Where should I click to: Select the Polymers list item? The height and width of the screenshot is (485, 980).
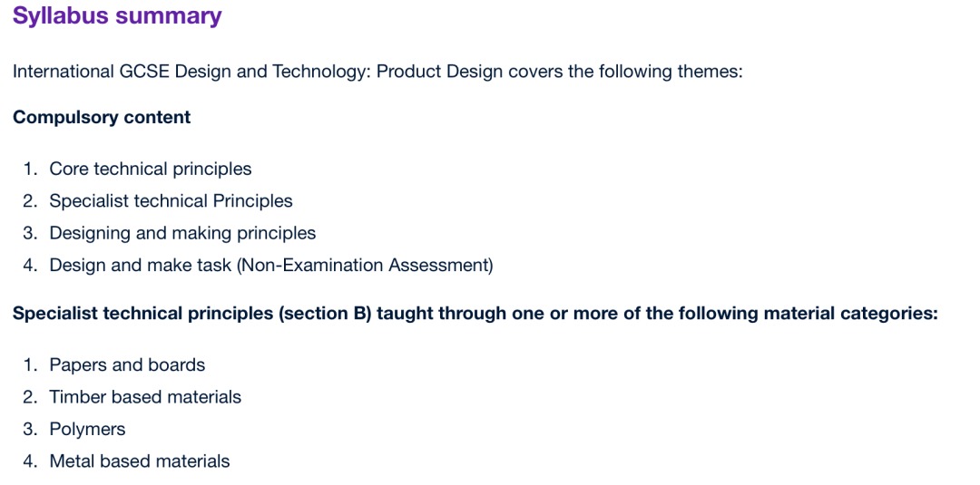87,430
